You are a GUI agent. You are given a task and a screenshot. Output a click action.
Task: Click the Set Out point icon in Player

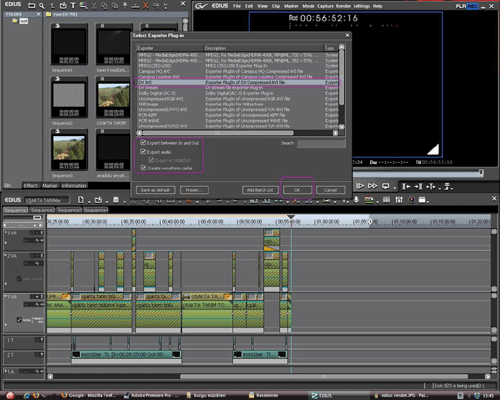point(418,186)
